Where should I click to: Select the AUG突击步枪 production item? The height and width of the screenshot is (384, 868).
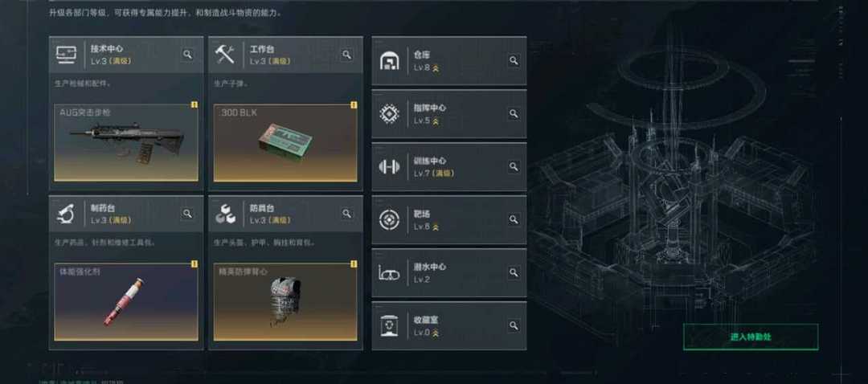[x=126, y=143]
